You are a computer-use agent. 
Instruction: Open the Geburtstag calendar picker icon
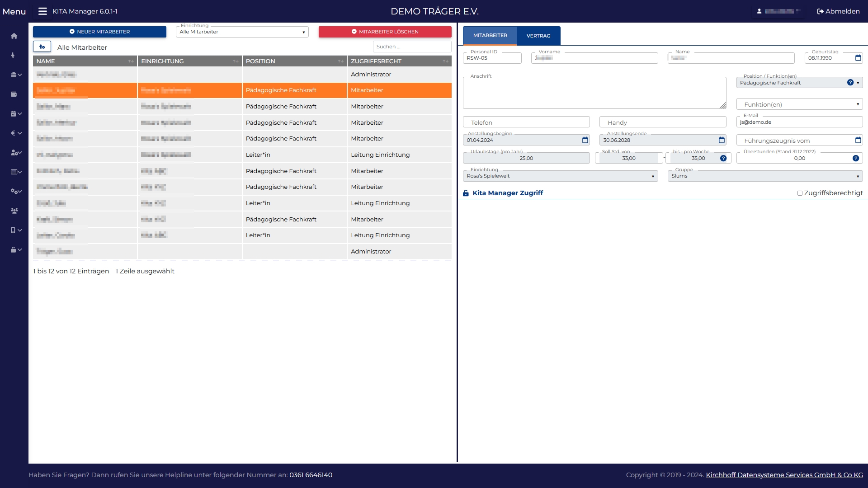point(858,58)
